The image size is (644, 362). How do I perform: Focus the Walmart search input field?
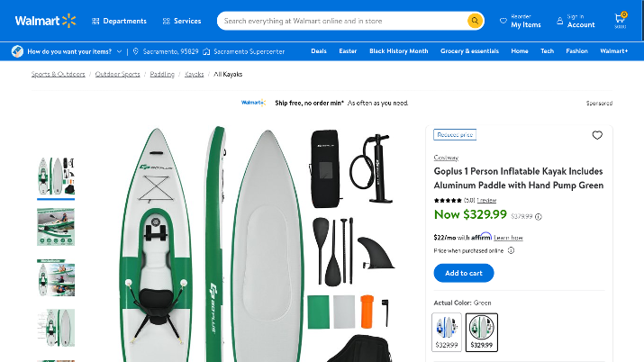coord(343,21)
